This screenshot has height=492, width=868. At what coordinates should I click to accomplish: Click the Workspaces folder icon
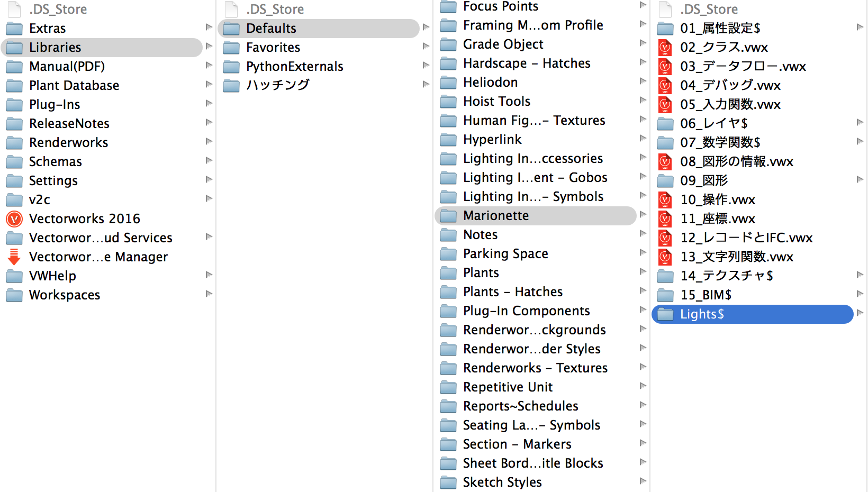tap(14, 295)
